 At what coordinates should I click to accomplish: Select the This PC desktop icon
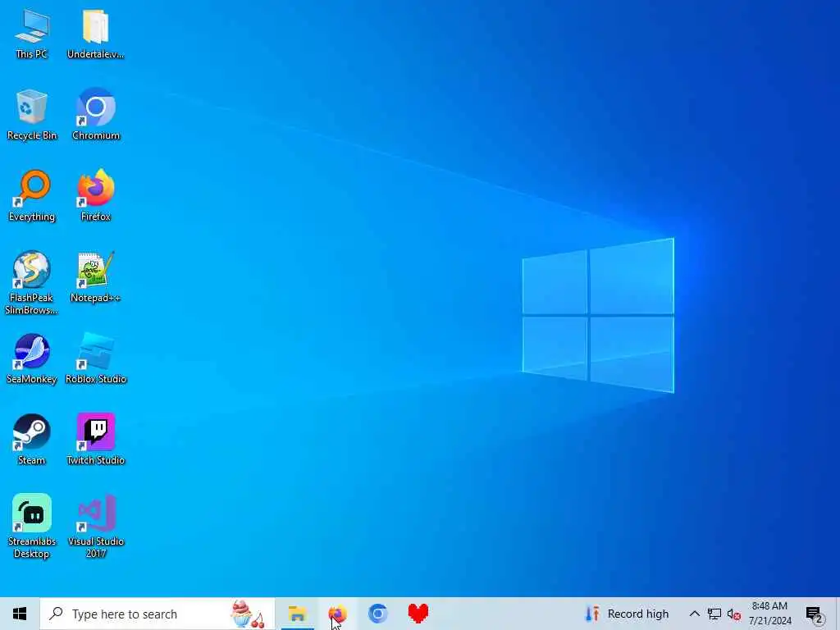[x=32, y=34]
